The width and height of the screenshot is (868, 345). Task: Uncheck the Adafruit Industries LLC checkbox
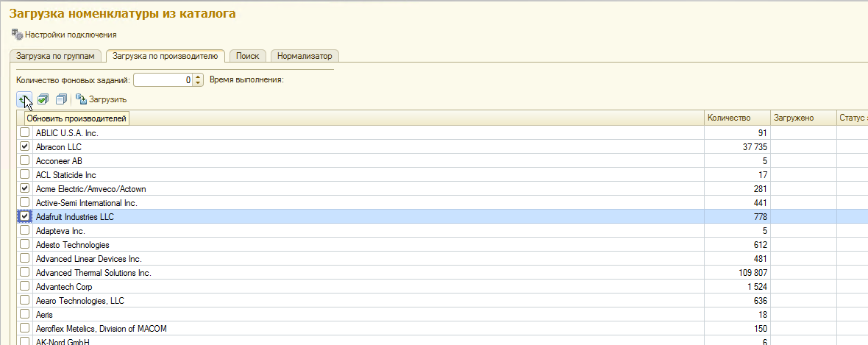pyautogui.click(x=25, y=216)
